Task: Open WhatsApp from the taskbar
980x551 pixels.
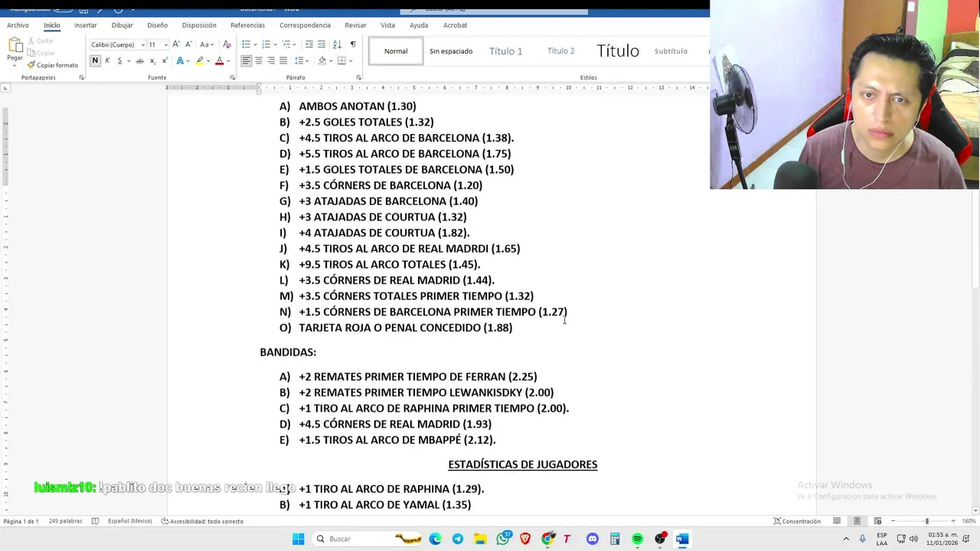Action: click(x=503, y=539)
